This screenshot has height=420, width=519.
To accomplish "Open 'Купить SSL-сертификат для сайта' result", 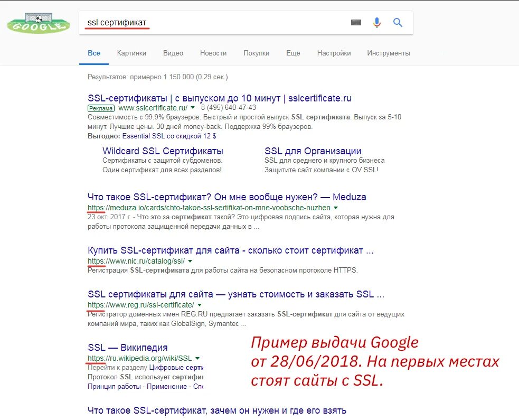I will pos(230,250).
